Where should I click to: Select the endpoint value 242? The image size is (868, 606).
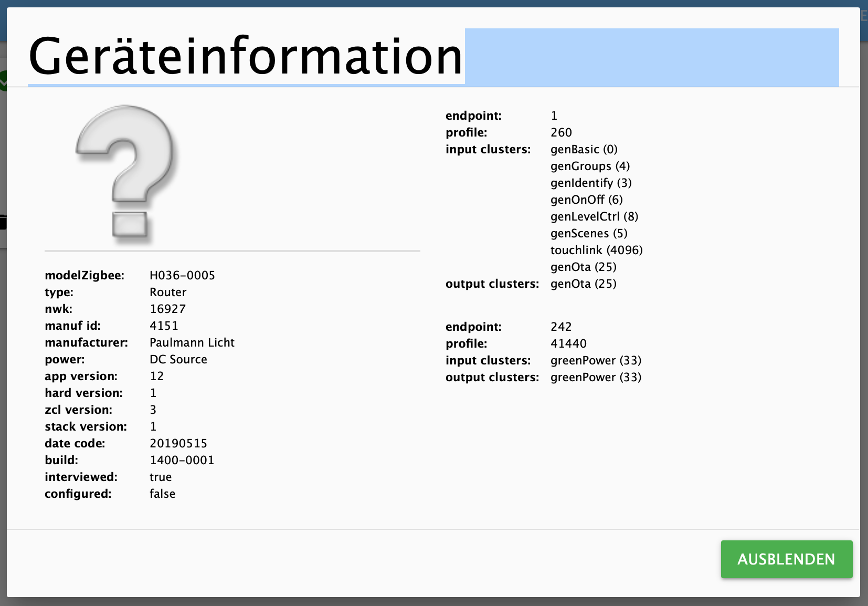pyautogui.click(x=561, y=327)
